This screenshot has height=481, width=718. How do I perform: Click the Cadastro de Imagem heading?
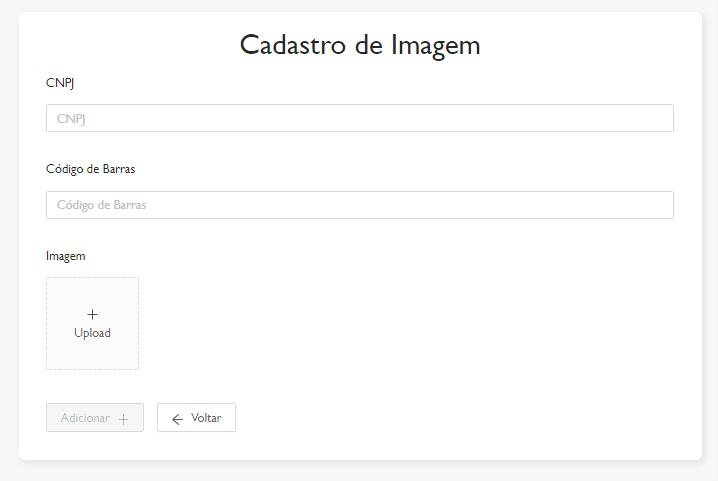tap(360, 45)
